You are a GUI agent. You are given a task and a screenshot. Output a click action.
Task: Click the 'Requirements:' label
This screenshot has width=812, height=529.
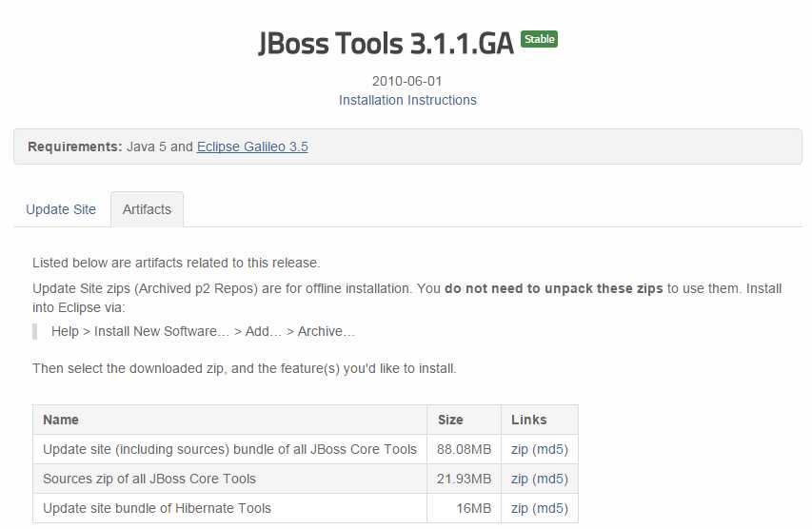point(75,147)
